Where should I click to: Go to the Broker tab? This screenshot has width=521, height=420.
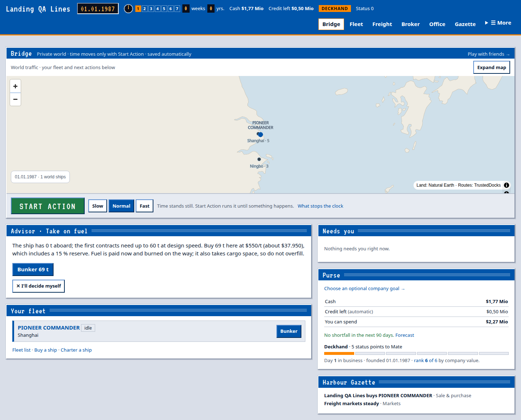pos(411,24)
